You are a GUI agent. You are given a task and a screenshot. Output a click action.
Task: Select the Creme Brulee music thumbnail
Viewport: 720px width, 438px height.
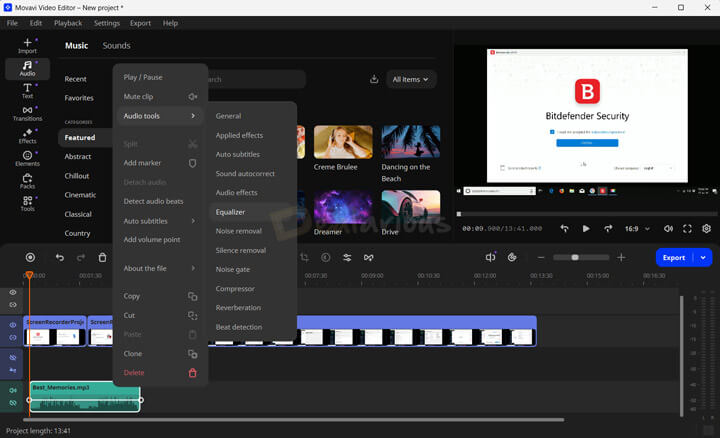click(x=343, y=142)
